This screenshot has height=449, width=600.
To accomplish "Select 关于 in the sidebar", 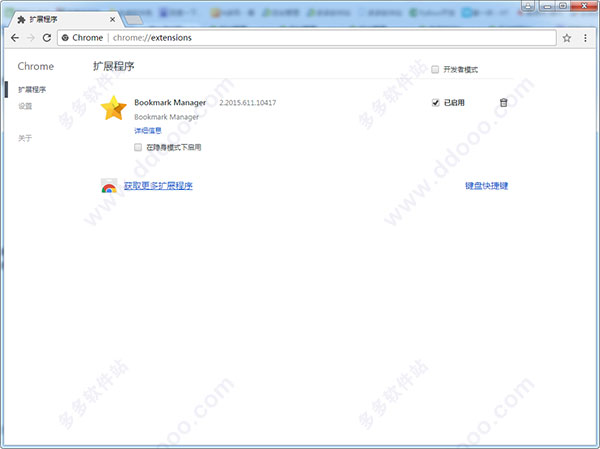I will (25, 138).
